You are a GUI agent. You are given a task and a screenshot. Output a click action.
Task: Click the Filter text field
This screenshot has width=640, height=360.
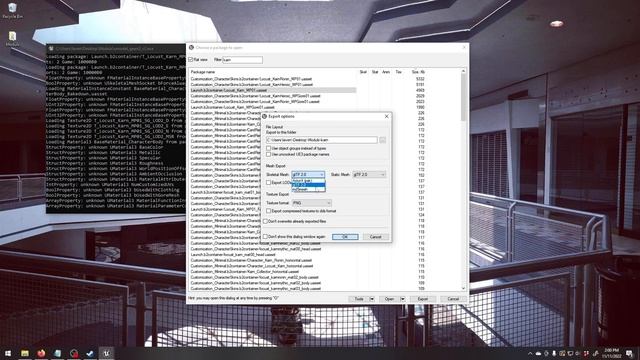pos(242,60)
